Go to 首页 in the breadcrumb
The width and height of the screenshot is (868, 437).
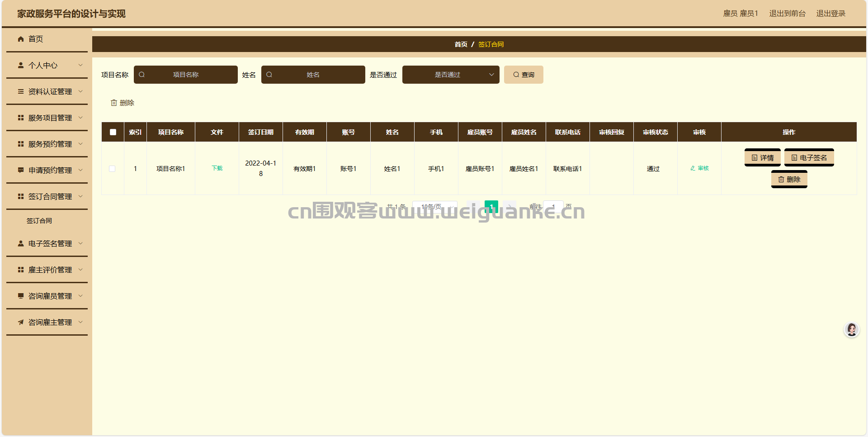[461, 44]
